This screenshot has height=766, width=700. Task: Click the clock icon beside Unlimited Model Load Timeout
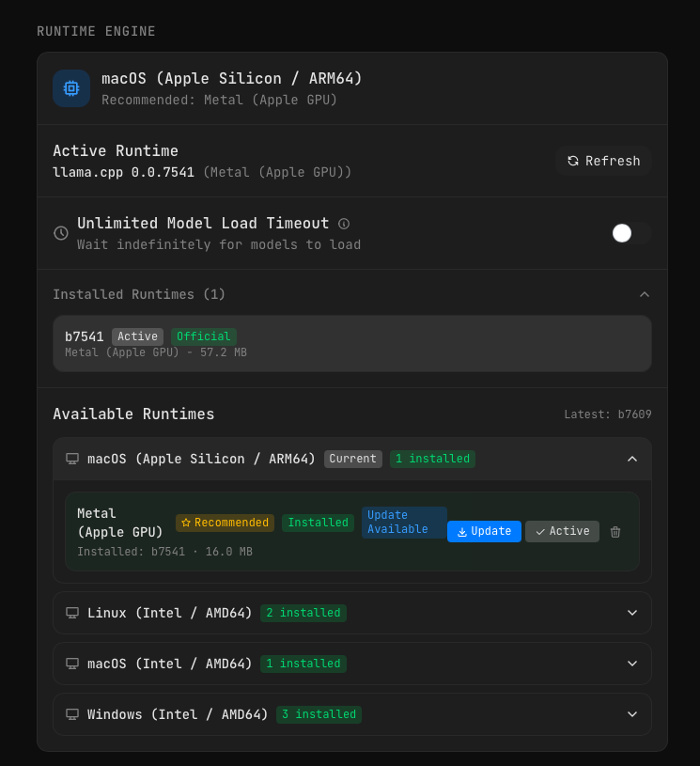59,233
